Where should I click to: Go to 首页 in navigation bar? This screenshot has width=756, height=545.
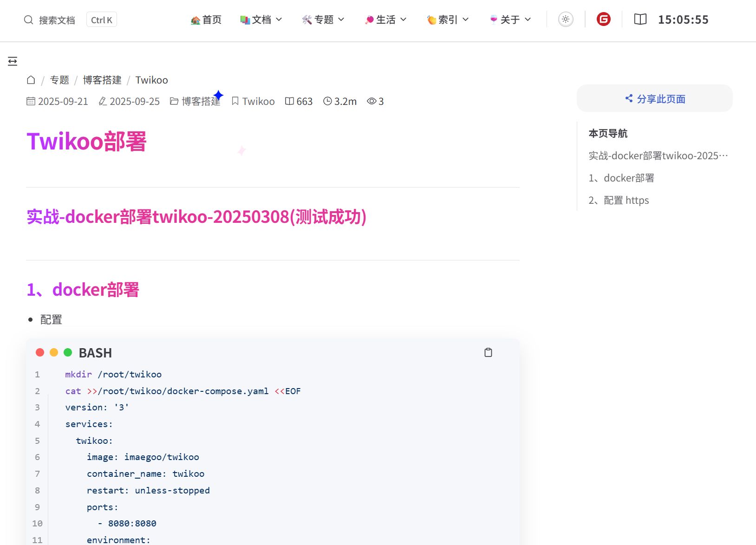pyautogui.click(x=206, y=19)
